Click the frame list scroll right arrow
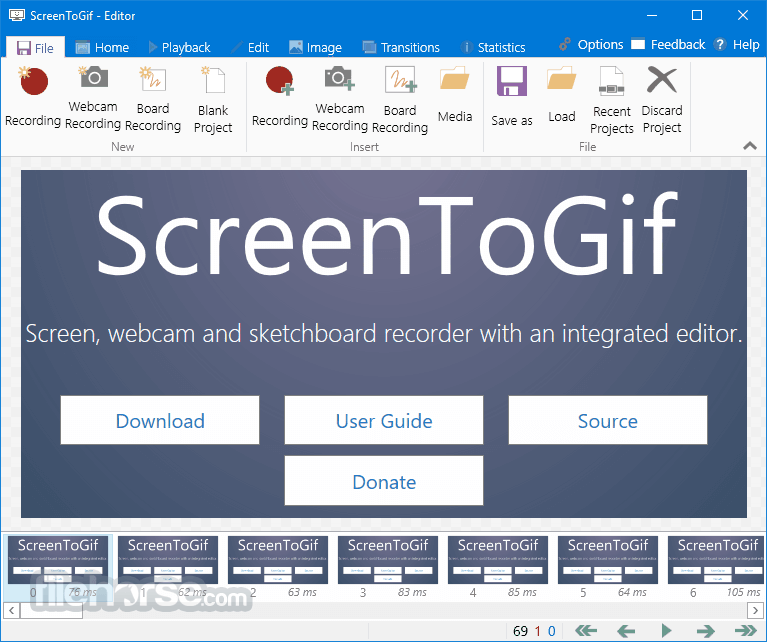 (x=755, y=610)
